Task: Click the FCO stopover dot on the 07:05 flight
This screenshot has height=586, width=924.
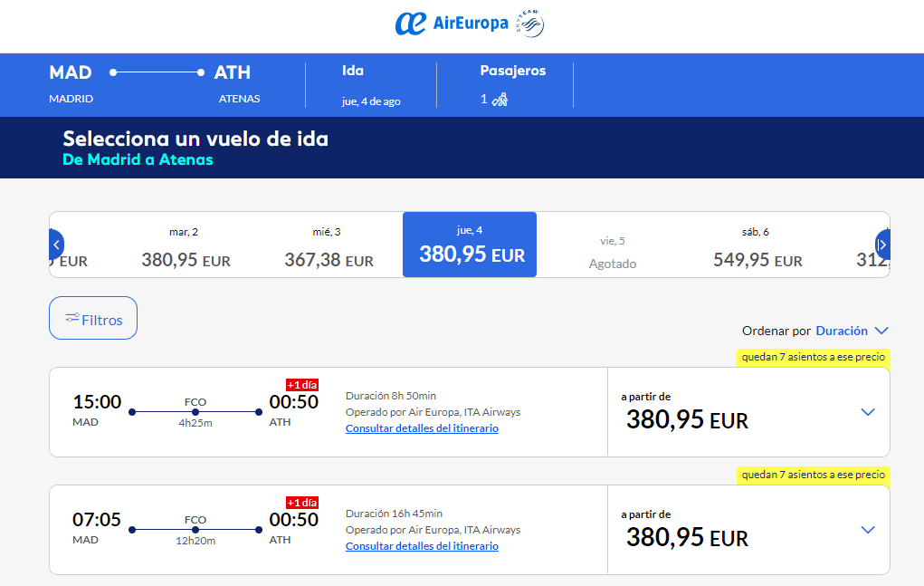Action: pyautogui.click(x=195, y=530)
